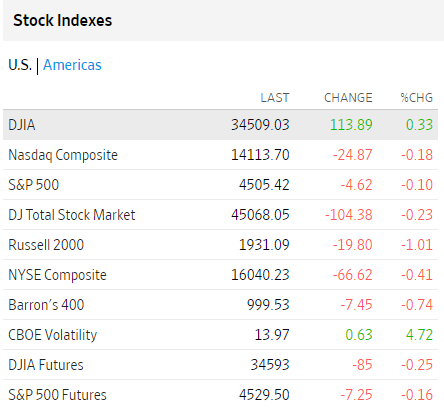The image size is (444, 409).
Task: Click DJIA last value 34509.03
Action: click(x=260, y=125)
